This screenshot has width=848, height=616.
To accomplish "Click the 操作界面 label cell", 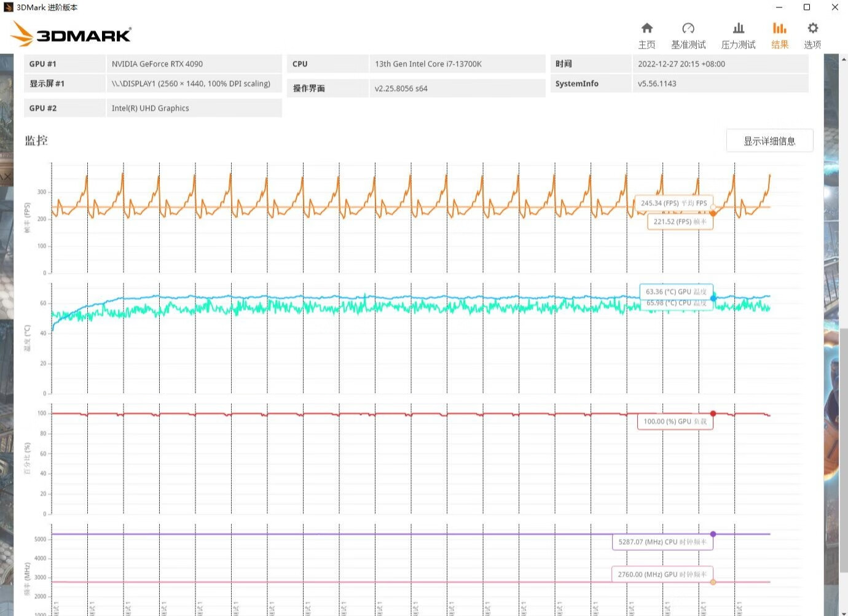I will (x=328, y=88).
